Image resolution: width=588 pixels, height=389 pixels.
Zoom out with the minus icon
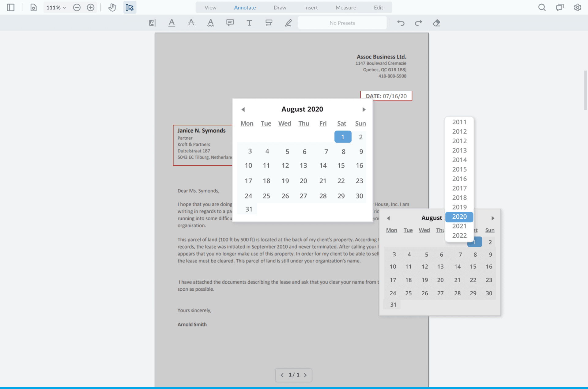click(77, 7)
